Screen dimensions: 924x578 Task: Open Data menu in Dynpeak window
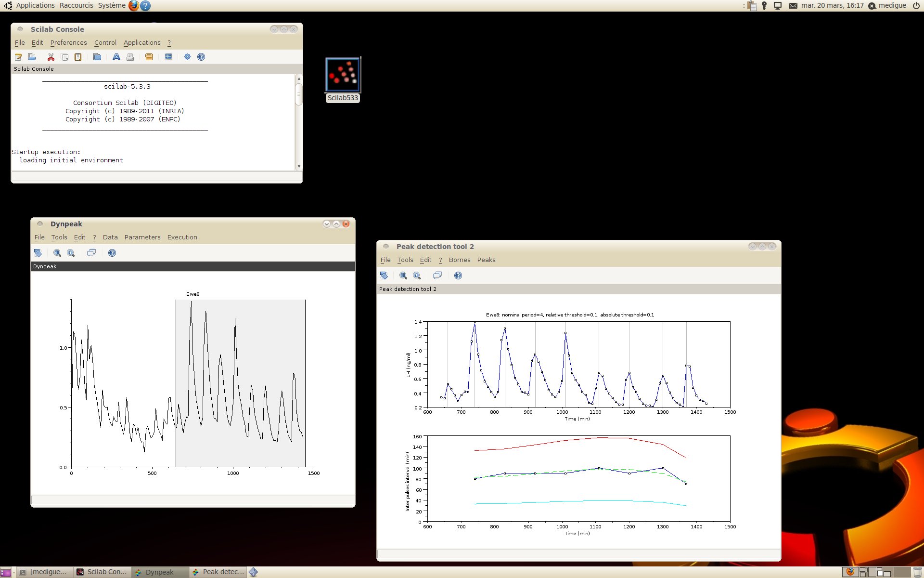coord(110,237)
